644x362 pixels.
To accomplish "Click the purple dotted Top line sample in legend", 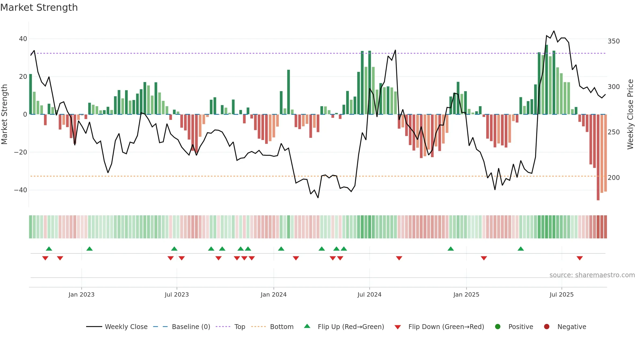I will pyautogui.click(x=223, y=327).
